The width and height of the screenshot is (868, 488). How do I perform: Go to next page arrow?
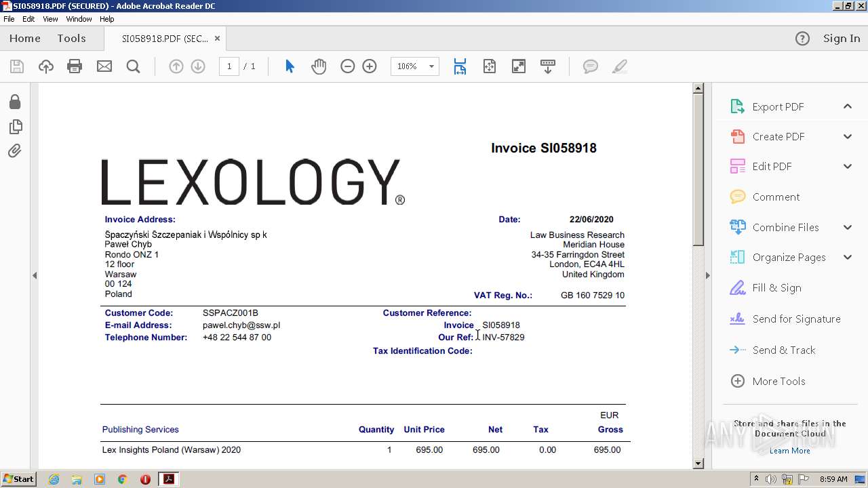198,66
